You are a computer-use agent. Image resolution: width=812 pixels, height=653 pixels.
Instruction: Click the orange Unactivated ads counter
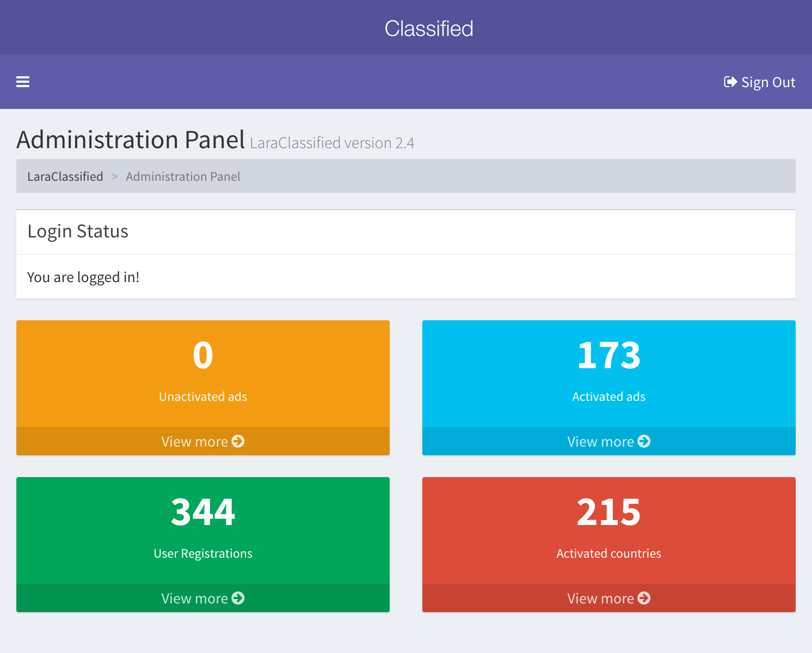pyautogui.click(x=202, y=355)
